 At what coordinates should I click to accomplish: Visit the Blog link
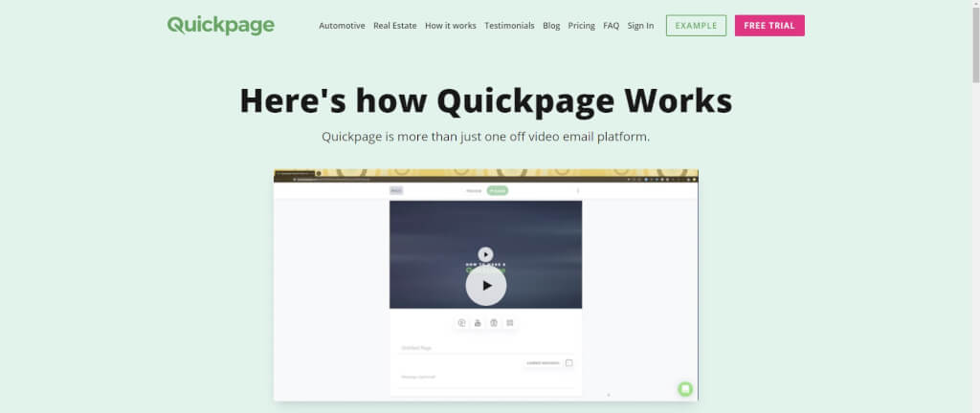[x=551, y=26]
